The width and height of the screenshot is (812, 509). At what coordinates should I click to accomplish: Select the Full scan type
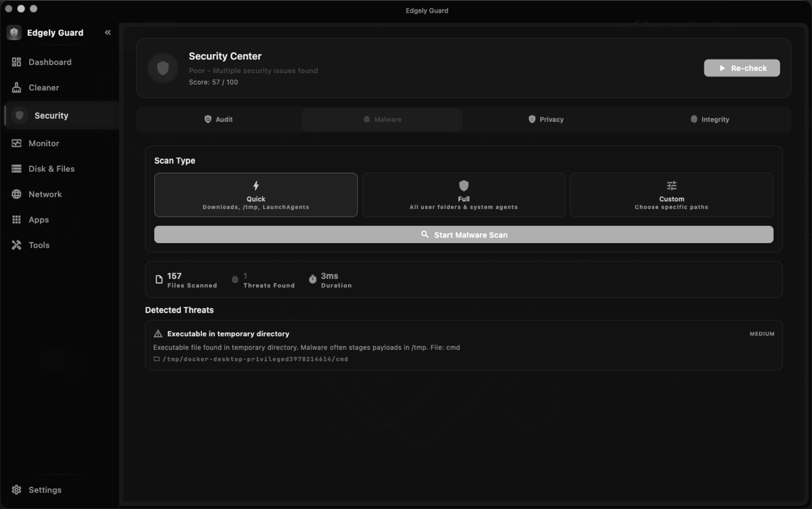coord(464,195)
